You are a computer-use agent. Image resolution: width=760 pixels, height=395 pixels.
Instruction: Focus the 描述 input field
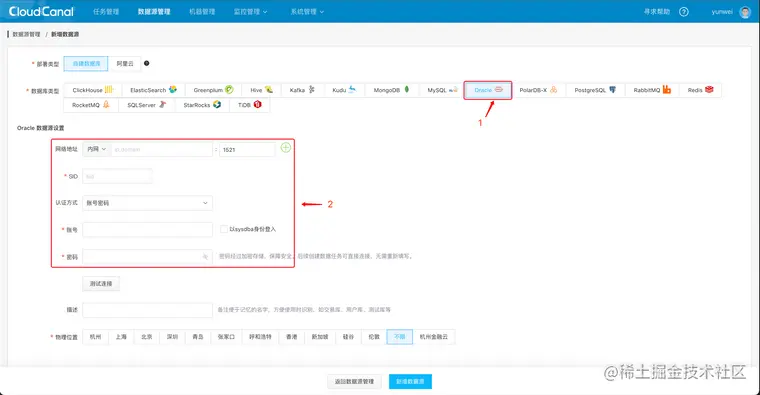tap(147, 310)
